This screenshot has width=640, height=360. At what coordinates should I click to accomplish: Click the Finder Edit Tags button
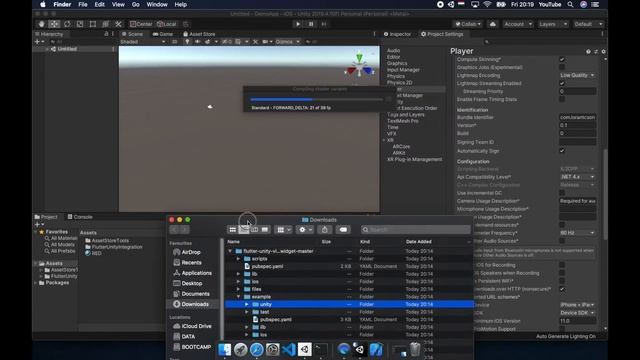coord(343,230)
